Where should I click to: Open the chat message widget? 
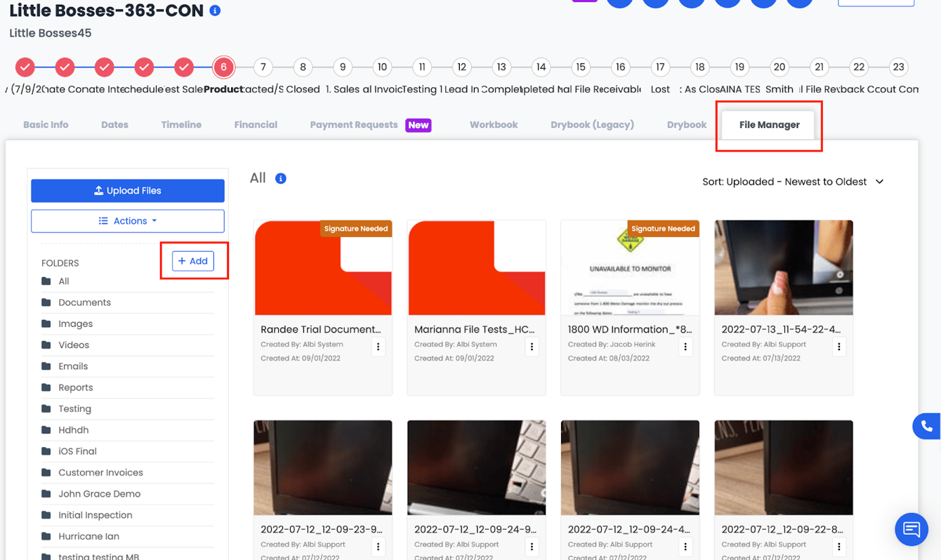click(x=912, y=529)
